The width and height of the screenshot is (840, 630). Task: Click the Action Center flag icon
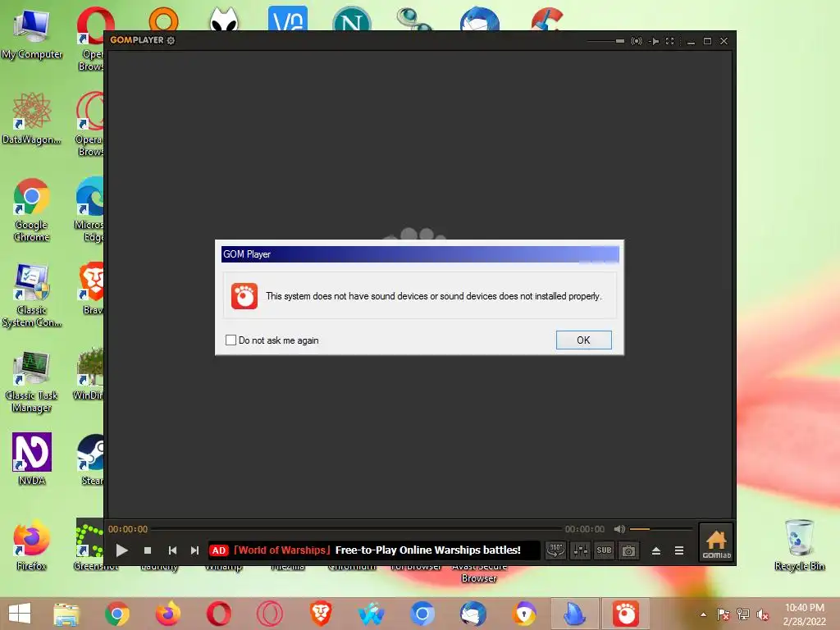tap(724, 614)
